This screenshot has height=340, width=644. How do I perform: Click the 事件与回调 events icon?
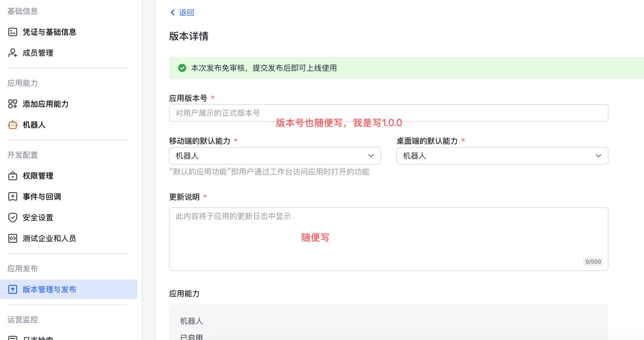[x=13, y=197]
